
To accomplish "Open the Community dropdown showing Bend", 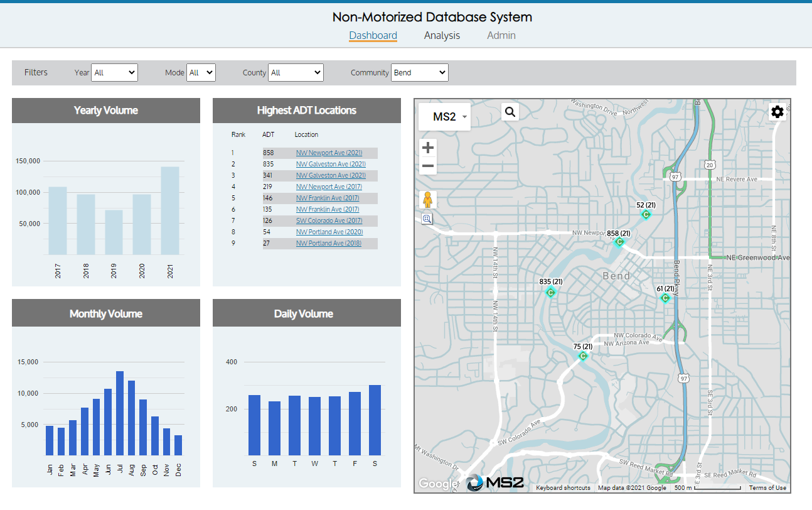I will (x=419, y=72).
